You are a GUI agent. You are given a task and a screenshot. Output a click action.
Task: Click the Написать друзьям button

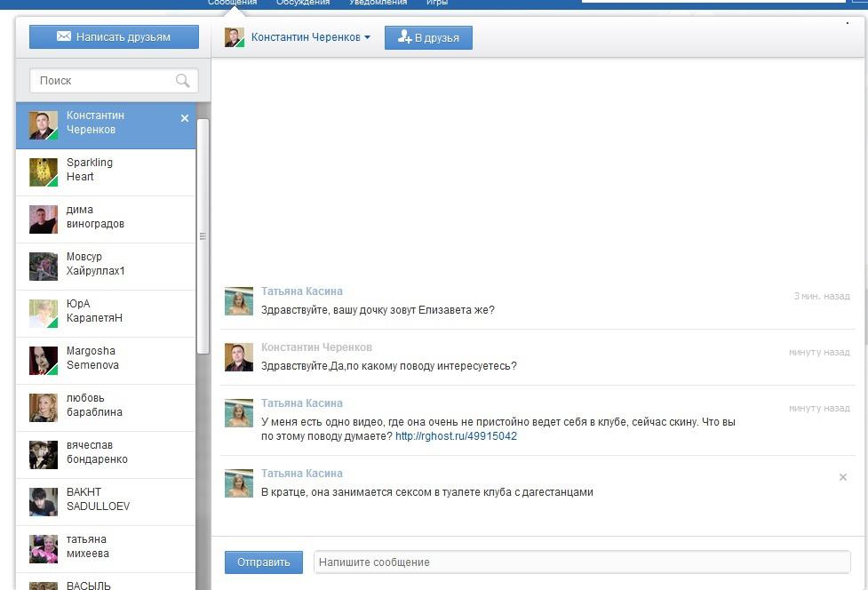pos(114,36)
